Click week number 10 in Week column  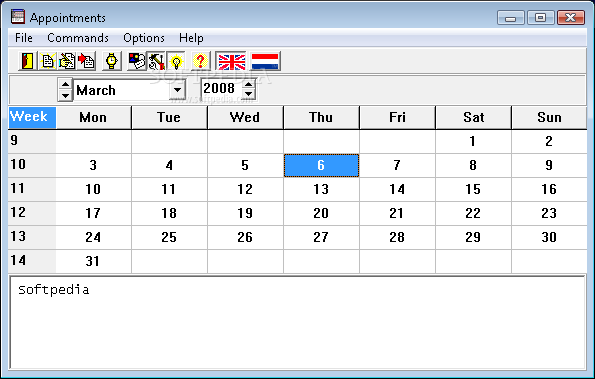click(x=32, y=165)
